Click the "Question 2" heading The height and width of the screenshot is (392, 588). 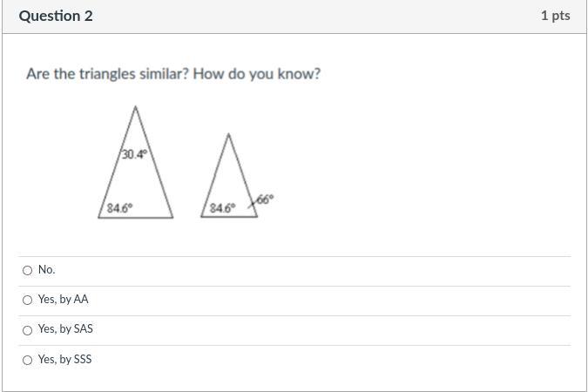(56, 16)
